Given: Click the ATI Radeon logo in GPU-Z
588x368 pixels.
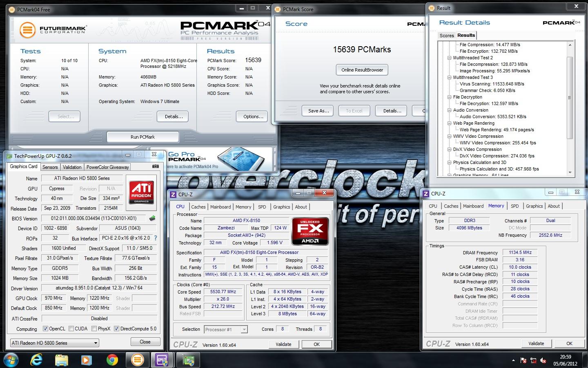Looking at the screenshot, I should tap(142, 192).
